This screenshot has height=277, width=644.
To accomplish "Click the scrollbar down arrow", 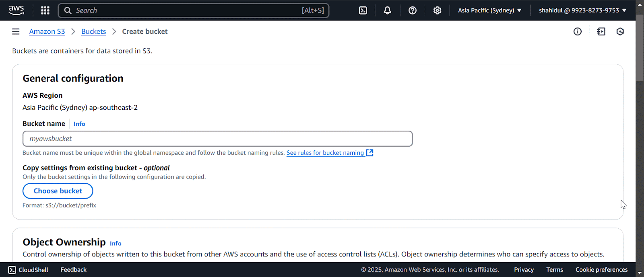I will (640, 273).
